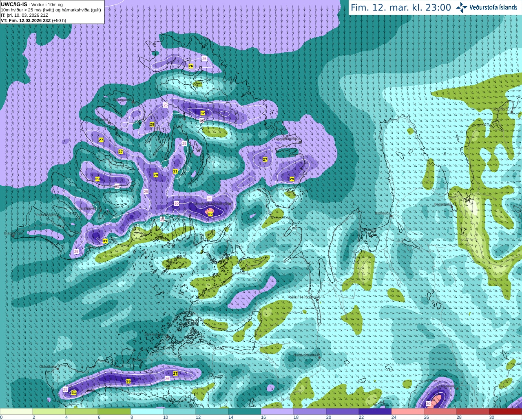Image resolution: width=522 pixels, height=420 pixels.
Task: Click the yellow '30' gust marker on Snæfellsnes
Action: tap(128, 381)
